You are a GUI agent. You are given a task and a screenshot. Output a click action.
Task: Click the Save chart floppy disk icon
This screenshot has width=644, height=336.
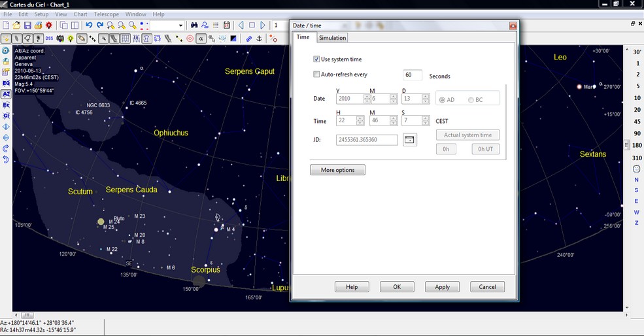click(27, 25)
